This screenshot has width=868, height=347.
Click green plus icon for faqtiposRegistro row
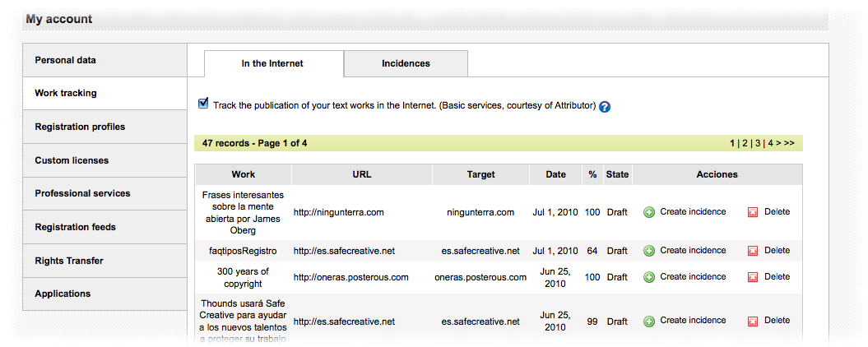[649, 251]
